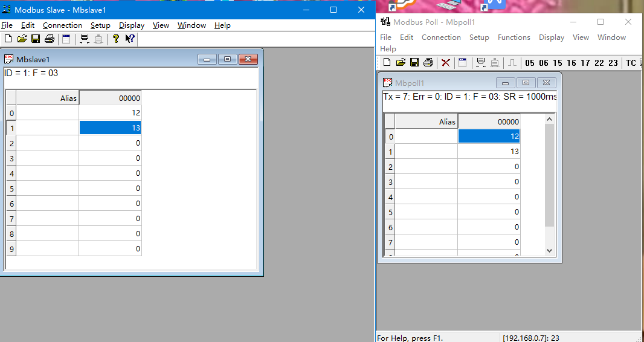Click the scroll down arrow in Mbpoll1 window
Image resolution: width=644 pixels, height=342 pixels.
(x=549, y=250)
